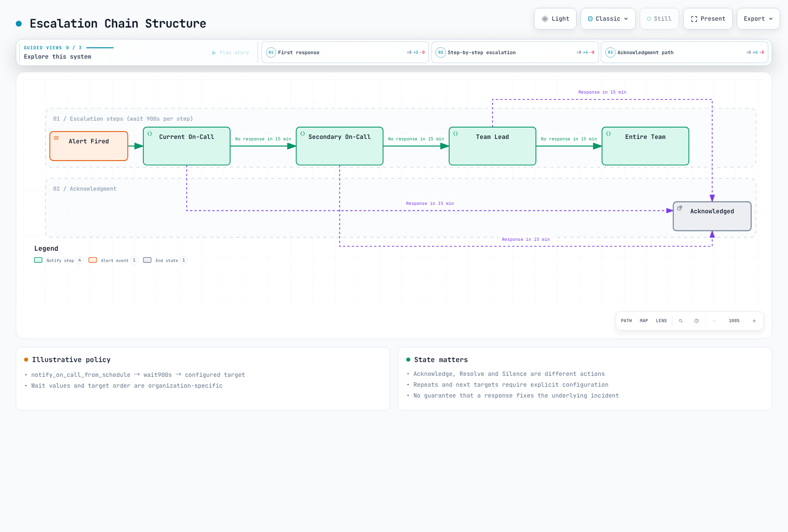Open the Step-by-step escalation guided view
The height and width of the screenshot is (532, 788).
[x=515, y=52]
